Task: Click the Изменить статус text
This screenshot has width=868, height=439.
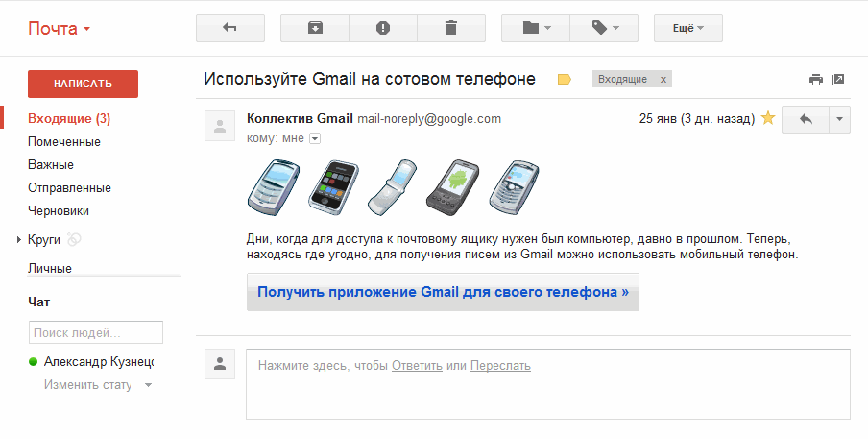Action: click(x=87, y=385)
